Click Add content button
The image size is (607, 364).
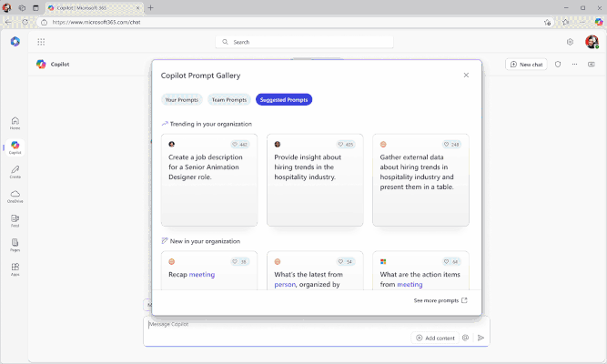[x=435, y=338]
